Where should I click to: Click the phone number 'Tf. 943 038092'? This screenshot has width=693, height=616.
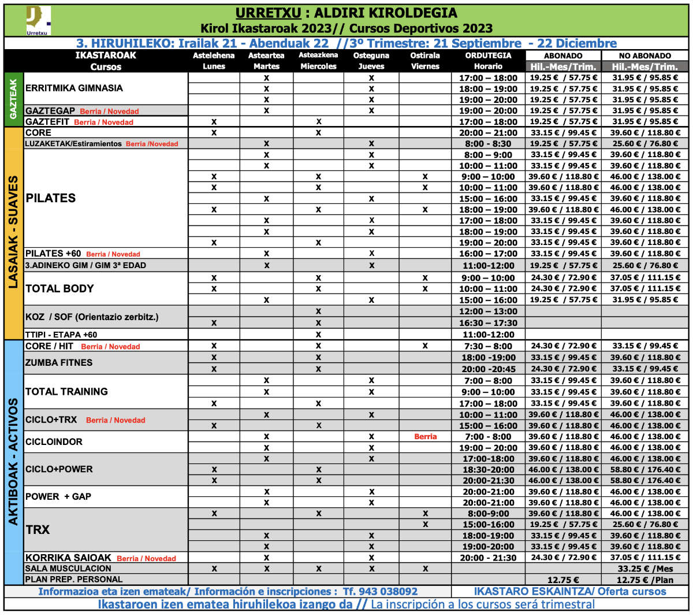tap(380, 591)
